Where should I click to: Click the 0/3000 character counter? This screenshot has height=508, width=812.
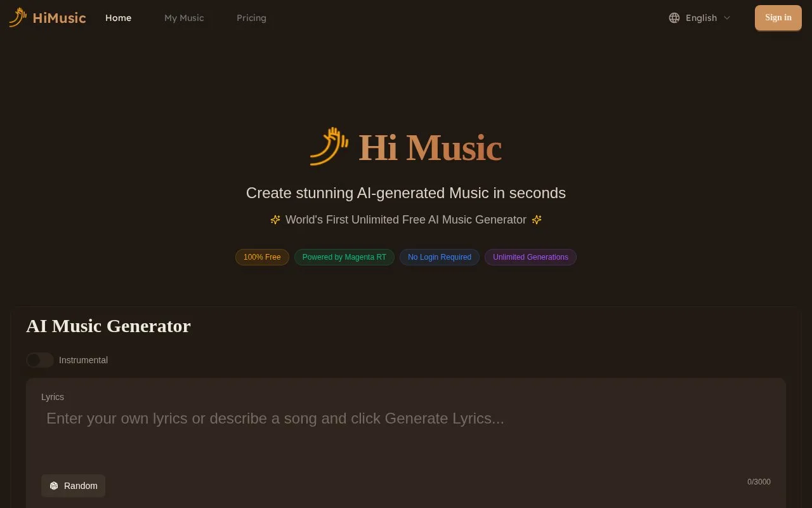(x=759, y=482)
